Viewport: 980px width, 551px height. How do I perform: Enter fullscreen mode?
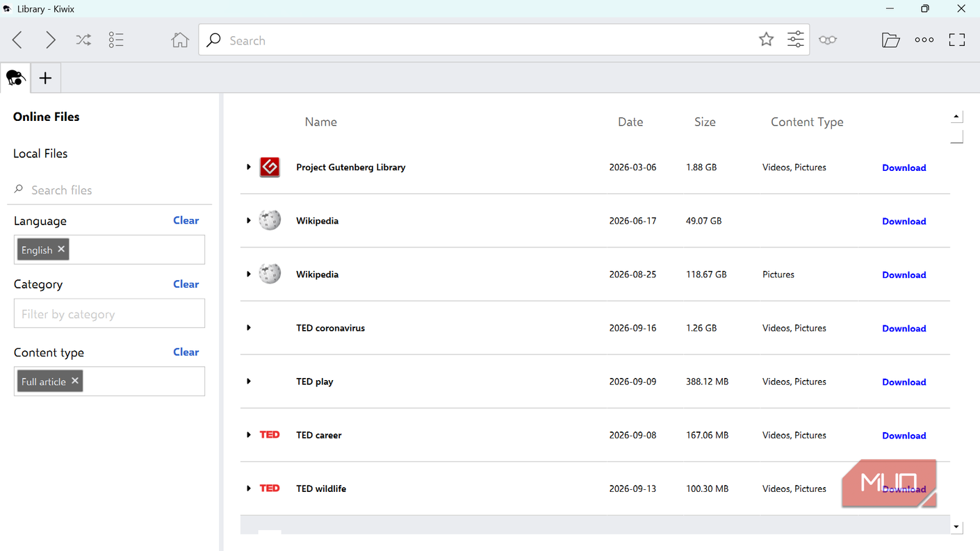[x=957, y=40]
